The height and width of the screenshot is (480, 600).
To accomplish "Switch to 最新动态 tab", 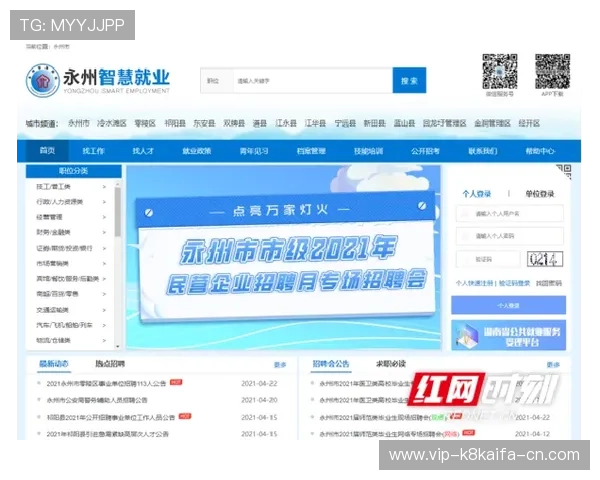I will [54, 364].
